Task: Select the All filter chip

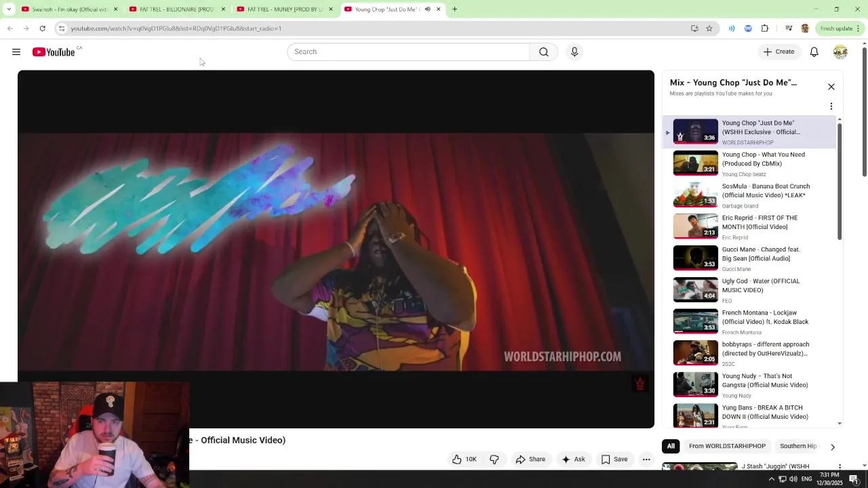Action: click(x=671, y=446)
